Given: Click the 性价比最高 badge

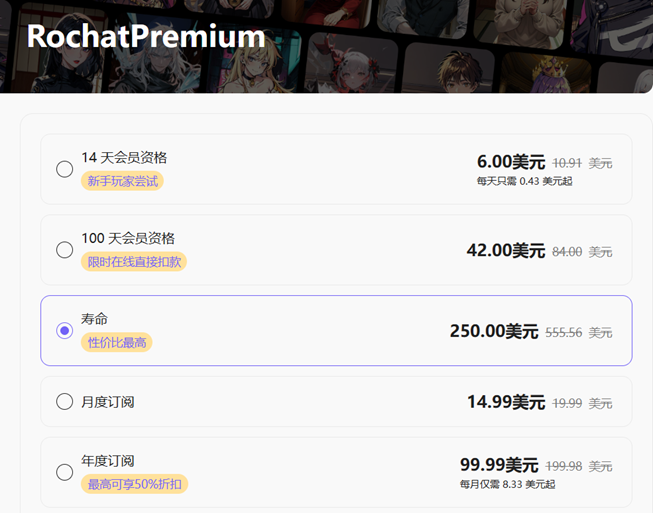Looking at the screenshot, I should click(117, 342).
